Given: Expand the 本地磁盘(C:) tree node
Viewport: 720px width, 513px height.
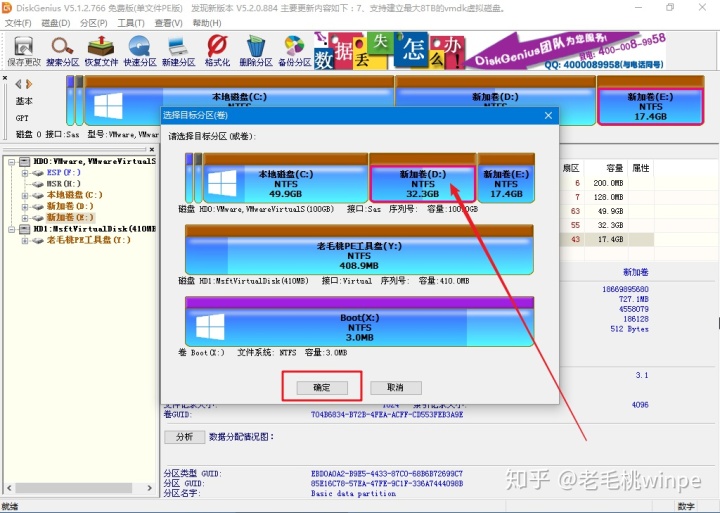Looking at the screenshot, I should (x=25, y=195).
